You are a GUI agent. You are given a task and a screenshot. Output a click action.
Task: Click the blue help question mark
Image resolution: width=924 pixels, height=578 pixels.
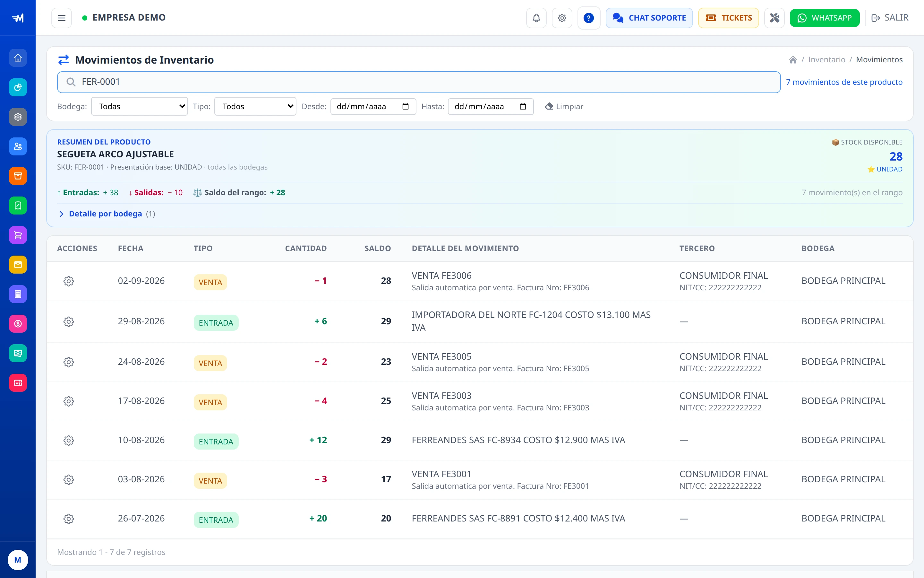coord(588,18)
